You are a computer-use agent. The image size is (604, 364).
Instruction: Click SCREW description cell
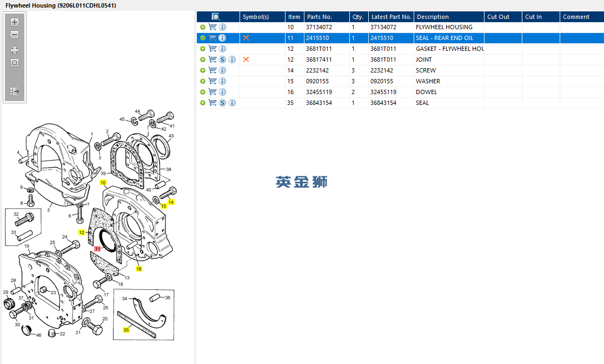[x=449, y=70]
